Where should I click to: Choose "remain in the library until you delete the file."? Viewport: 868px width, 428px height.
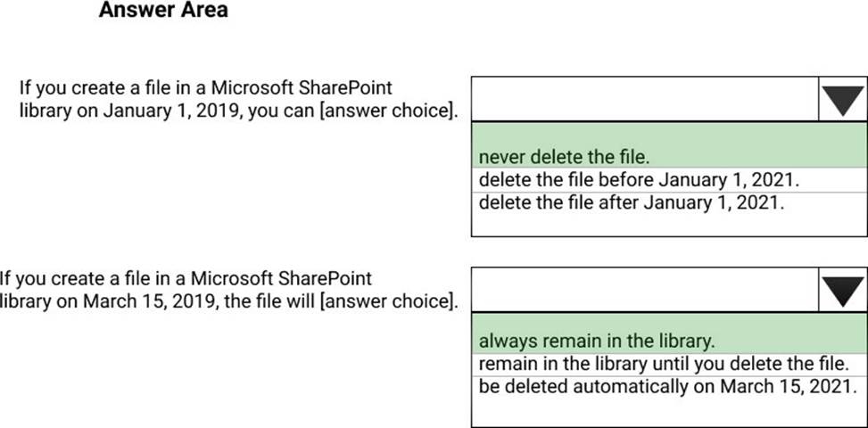[661, 364]
